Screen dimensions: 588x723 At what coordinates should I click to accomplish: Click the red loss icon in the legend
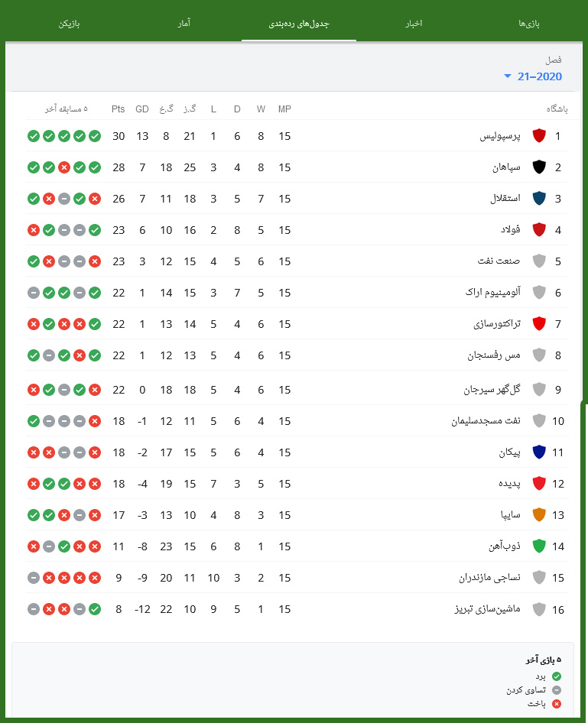pos(556,704)
